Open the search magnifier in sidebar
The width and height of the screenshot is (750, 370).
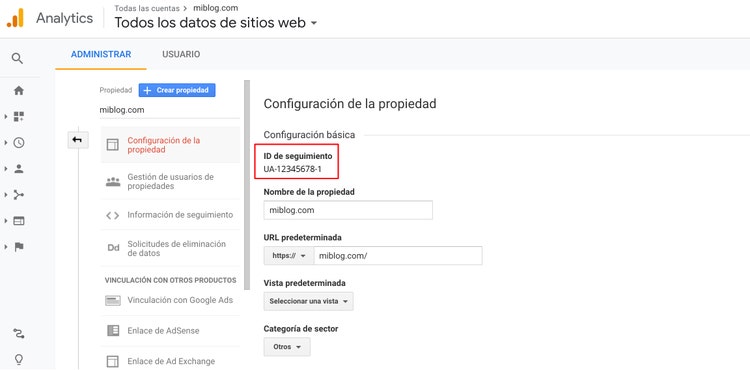click(x=17, y=59)
